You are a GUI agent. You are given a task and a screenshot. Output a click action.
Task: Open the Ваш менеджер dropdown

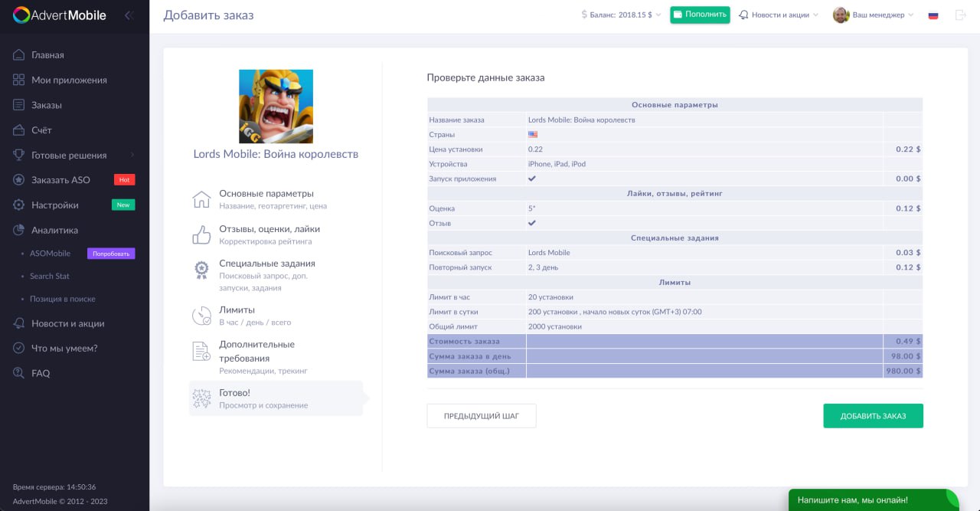(x=910, y=15)
